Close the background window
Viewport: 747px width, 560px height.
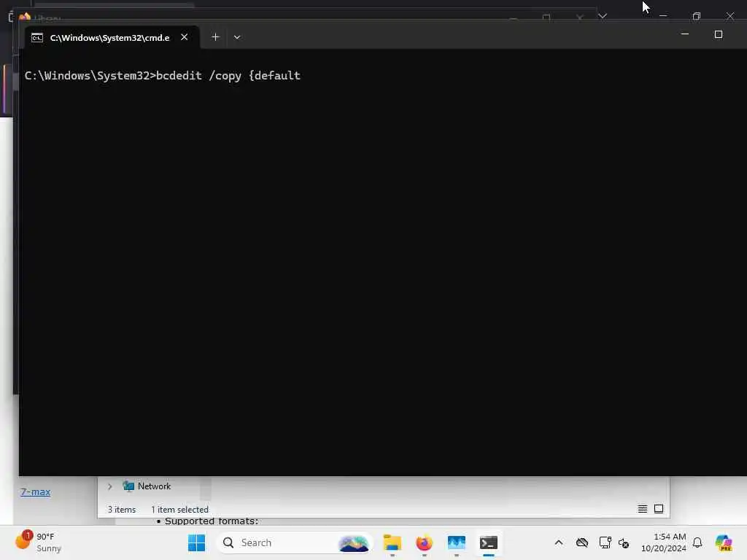point(729,16)
